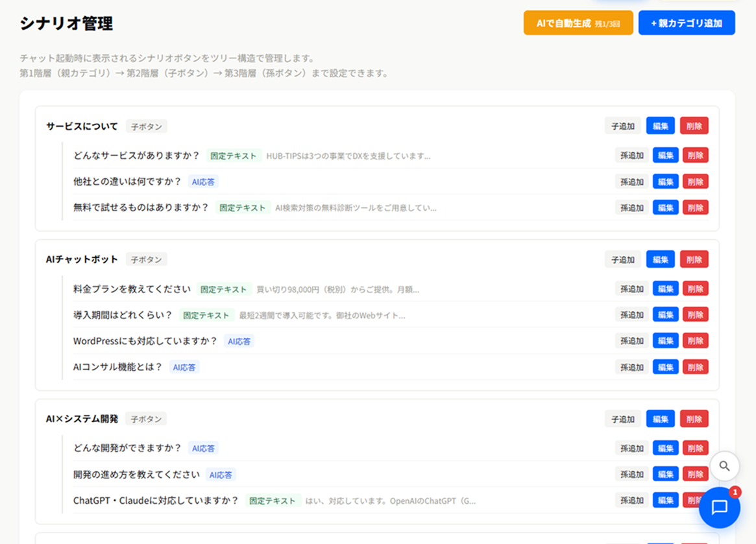This screenshot has height=544, width=756.
Task: Click the magnifier search floating icon
Action: tap(724, 466)
